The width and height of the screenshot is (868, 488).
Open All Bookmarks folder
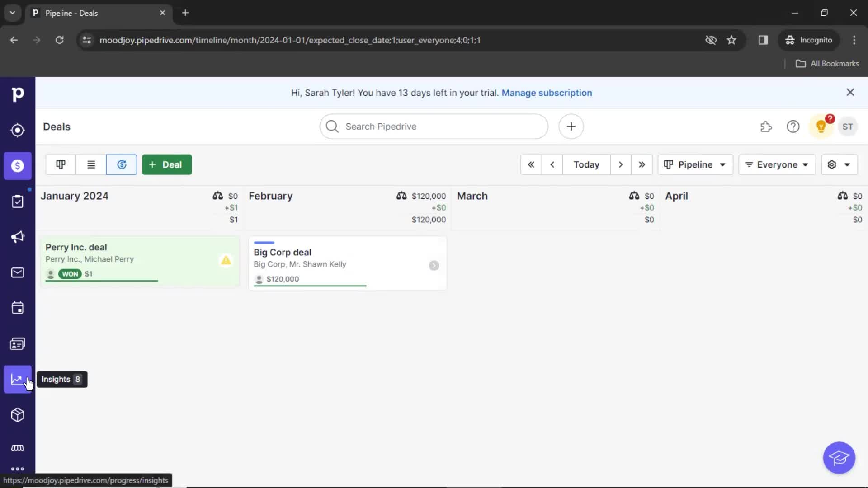[x=827, y=63]
